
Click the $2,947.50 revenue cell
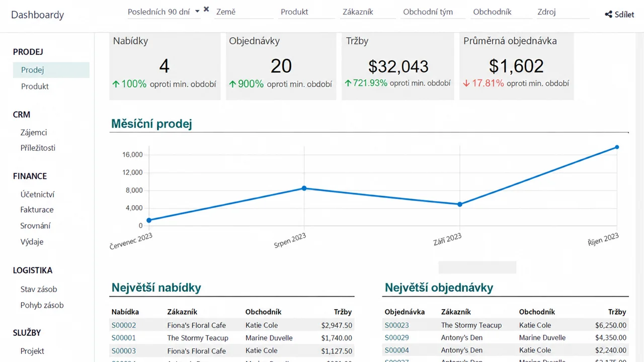(337, 325)
